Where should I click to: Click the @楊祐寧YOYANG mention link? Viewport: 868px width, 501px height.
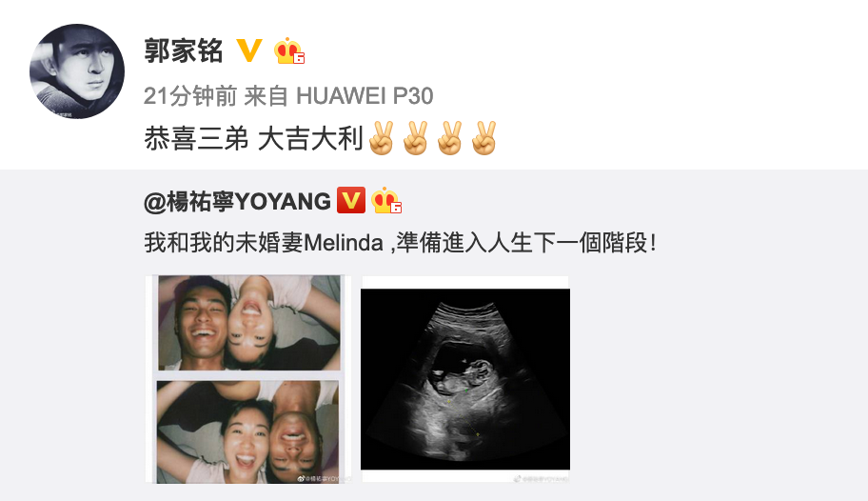[238, 201]
